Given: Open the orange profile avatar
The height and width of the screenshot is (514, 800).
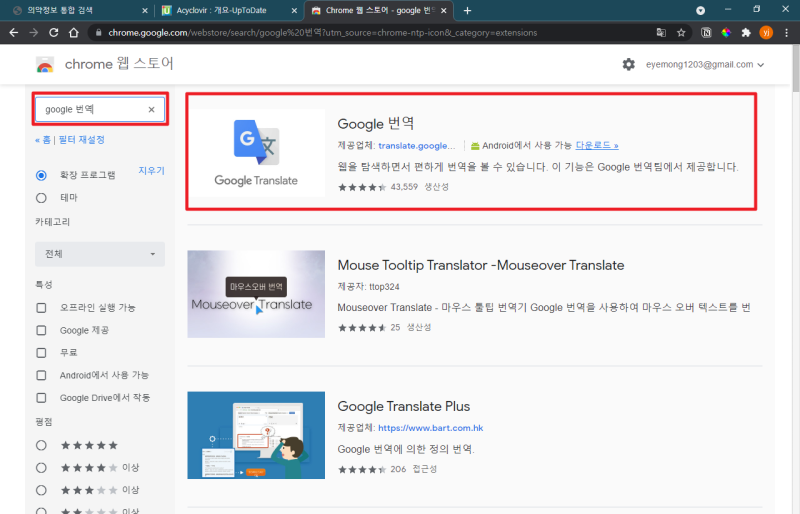Looking at the screenshot, I should [766, 33].
